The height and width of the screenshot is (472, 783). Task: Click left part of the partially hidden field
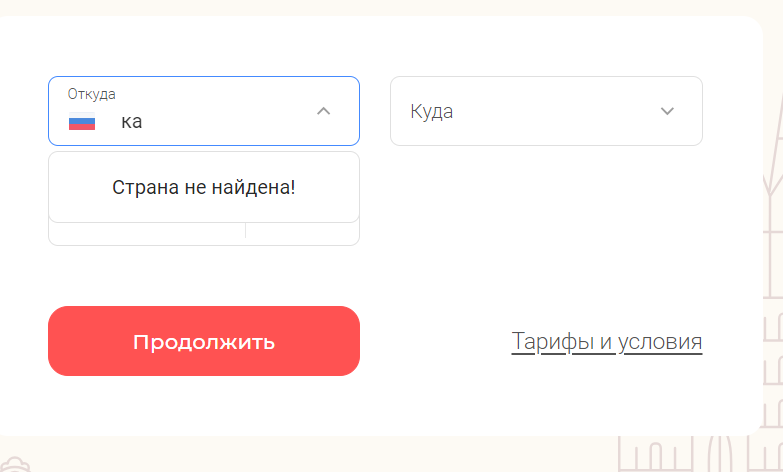(147, 233)
